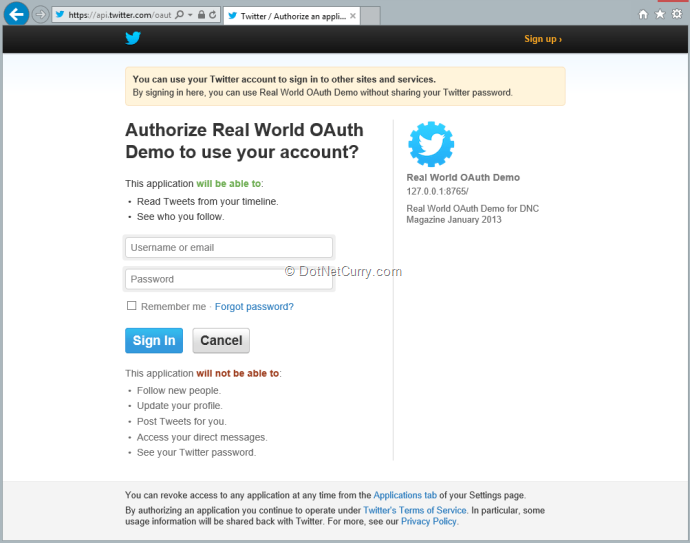Click the 'Real World OAuth Demo' app name
Image resolution: width=690 pixels, height=543 pixels.
pos(463,177)
